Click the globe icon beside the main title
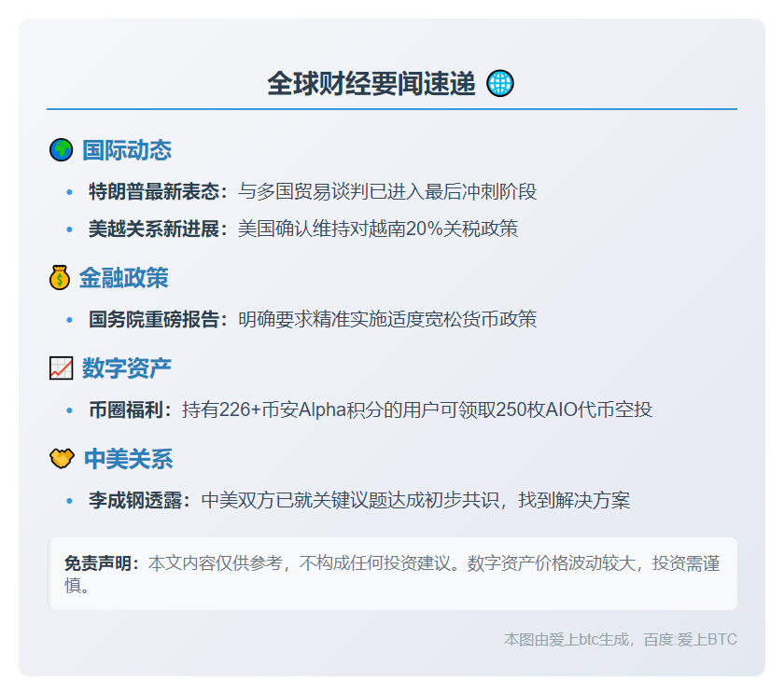 (x=500, y=84)
